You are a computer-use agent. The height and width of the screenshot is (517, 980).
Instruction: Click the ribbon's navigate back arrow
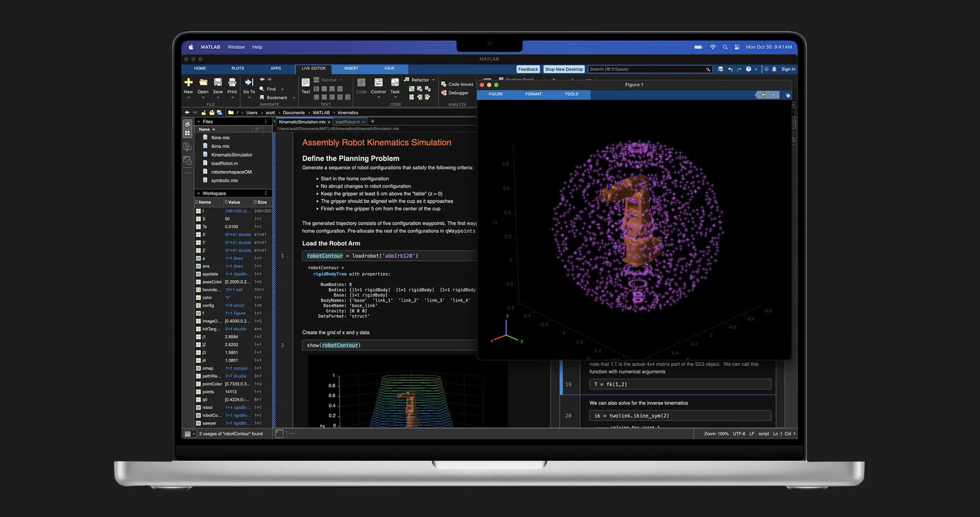coord(262,79)
